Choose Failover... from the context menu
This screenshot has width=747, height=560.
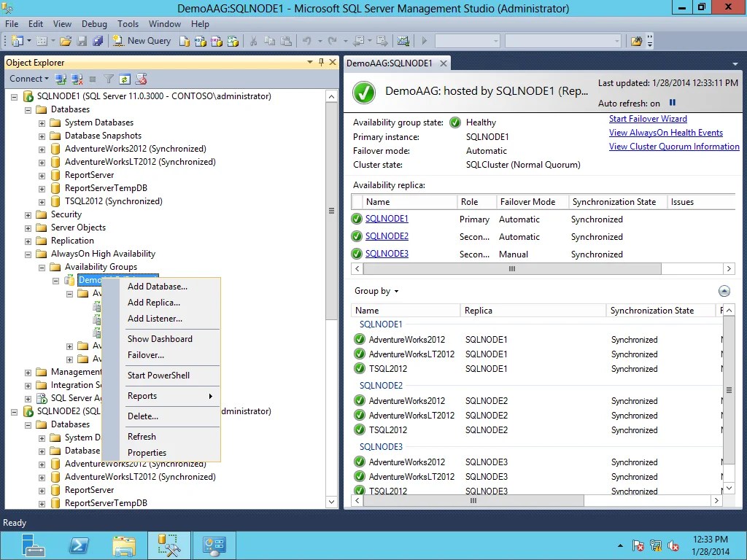(146, 355)
